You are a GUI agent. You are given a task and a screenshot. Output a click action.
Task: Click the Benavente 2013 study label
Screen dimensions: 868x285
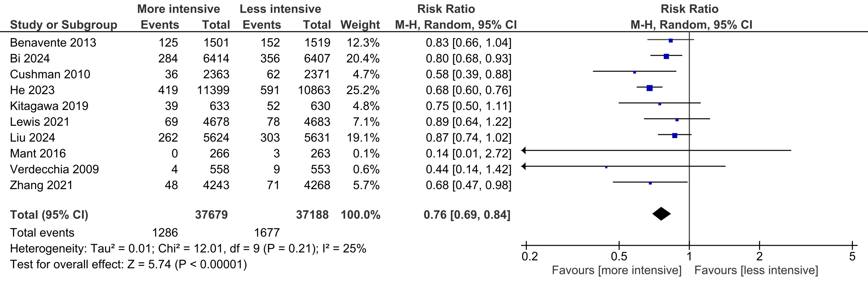(x=53, y=43)
